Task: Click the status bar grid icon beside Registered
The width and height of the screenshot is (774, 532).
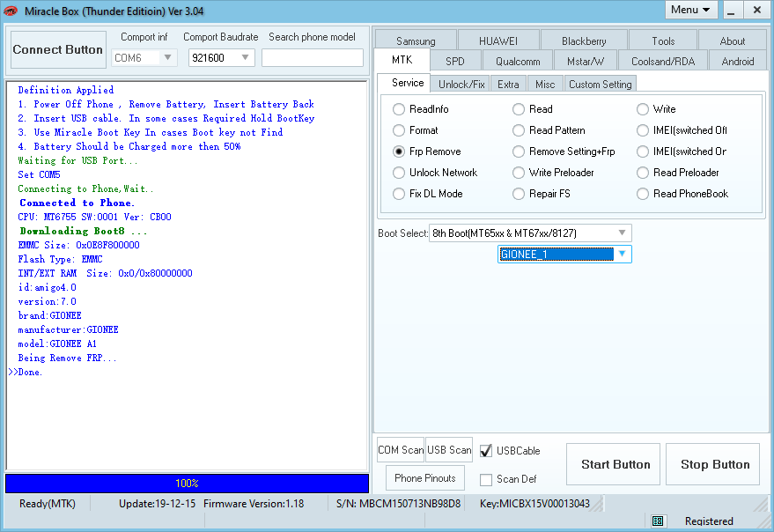Action: 658,521
